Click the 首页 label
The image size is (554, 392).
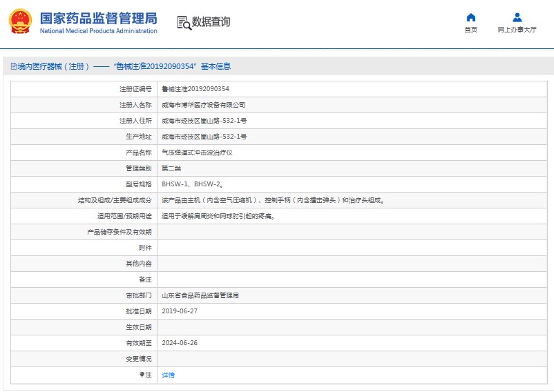click(x=471, y=30)
